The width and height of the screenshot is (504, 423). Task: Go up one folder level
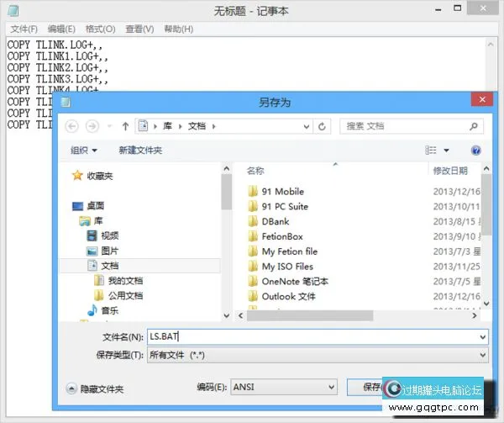[x=125, y=126]
